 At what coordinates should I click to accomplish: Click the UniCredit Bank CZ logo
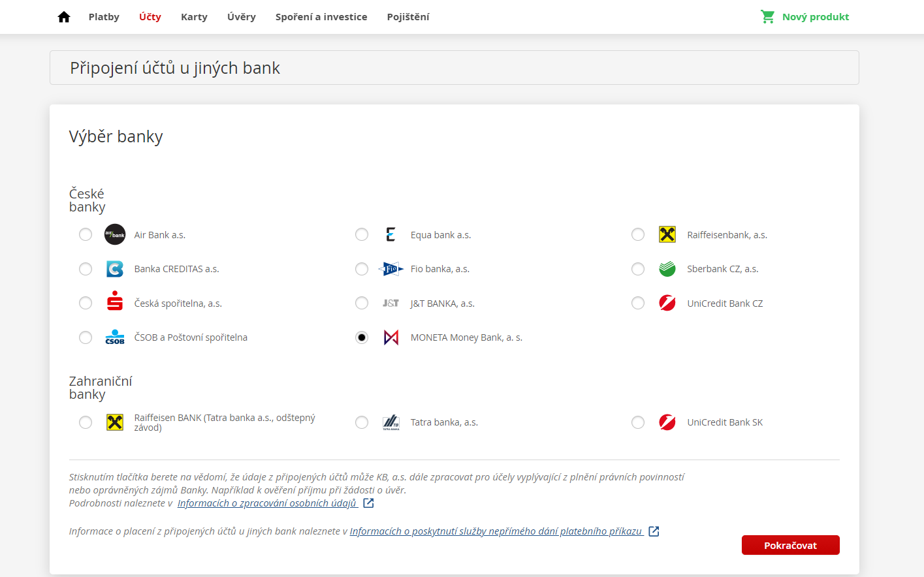pyautogui.click(x=667, y=303)
